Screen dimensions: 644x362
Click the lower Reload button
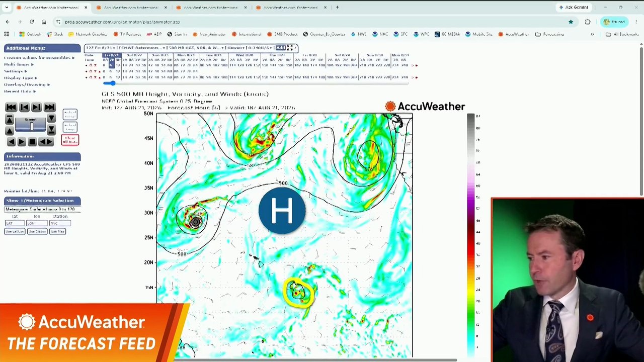(x=70, y=126)
